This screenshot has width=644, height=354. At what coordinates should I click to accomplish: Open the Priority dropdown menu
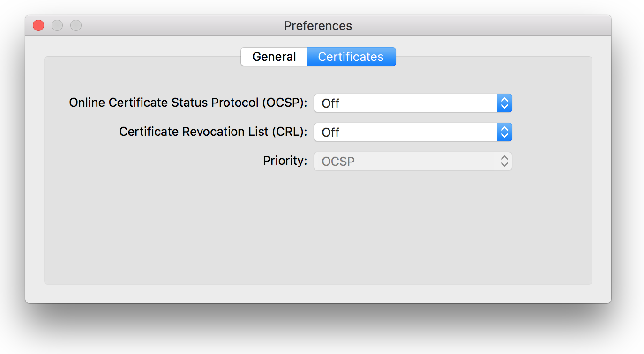click(x=405, y=161)
